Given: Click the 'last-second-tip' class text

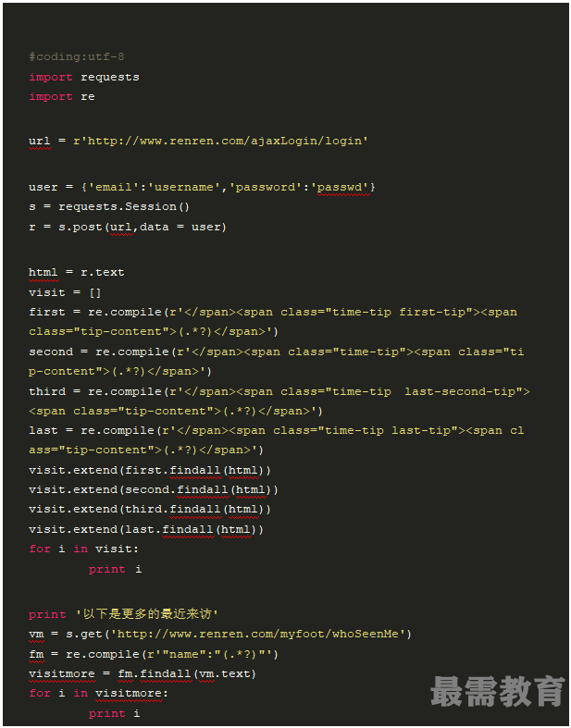Looking at the screenshot, I should 460,391.
